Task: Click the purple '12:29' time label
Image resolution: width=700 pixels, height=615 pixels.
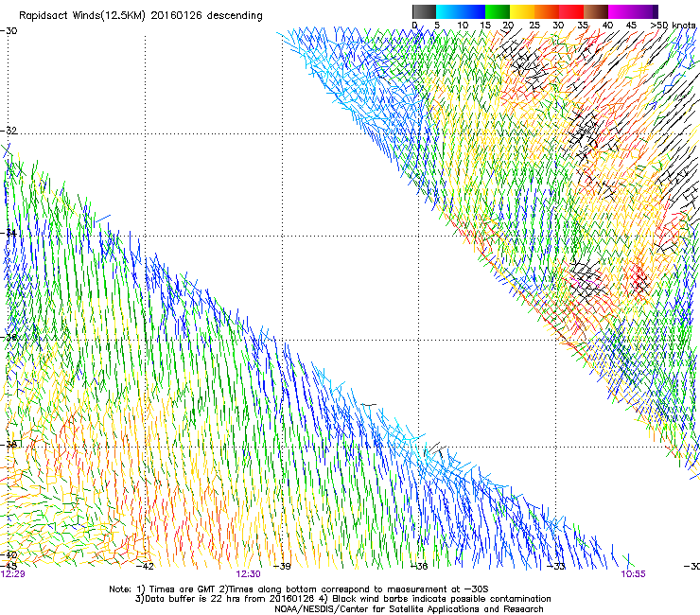Action: (12, 574)
